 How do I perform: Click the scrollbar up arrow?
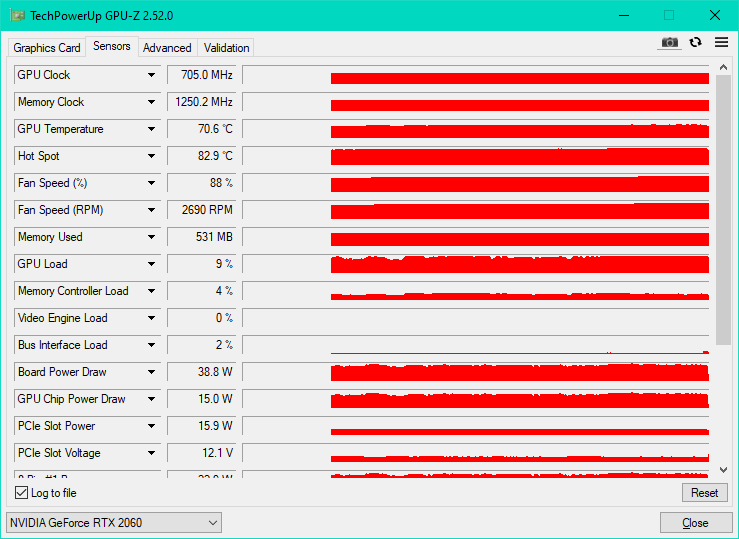point(723,67)
